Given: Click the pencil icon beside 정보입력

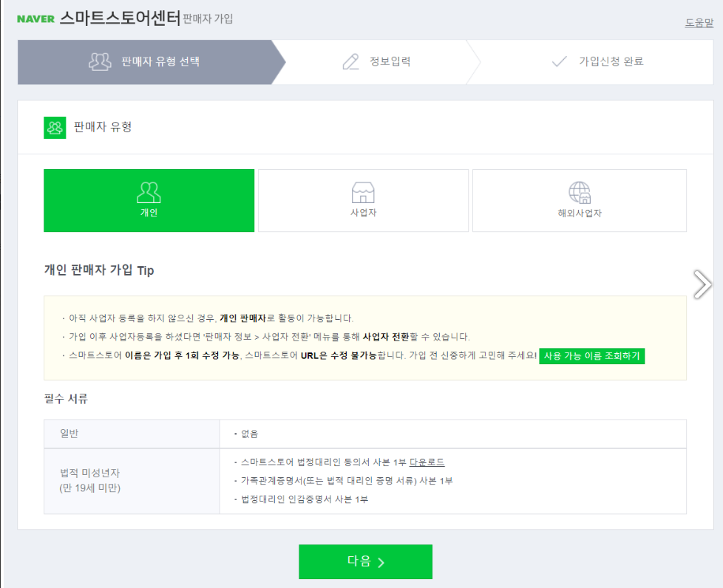Looking at the screenshot, I should coord(351,62).
